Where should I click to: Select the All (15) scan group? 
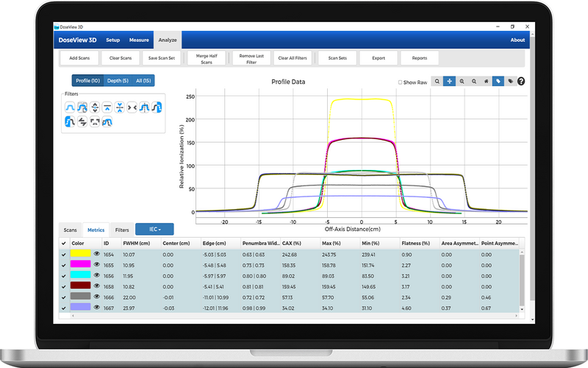point(143,81)
